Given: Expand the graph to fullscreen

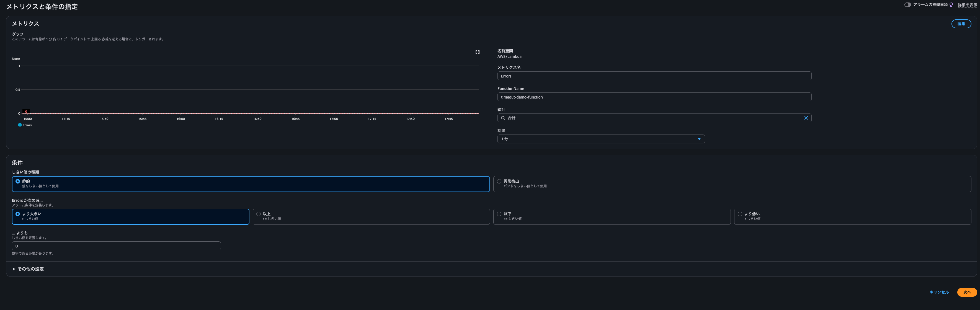Looking at the screenshot, I should click(478, 52).
